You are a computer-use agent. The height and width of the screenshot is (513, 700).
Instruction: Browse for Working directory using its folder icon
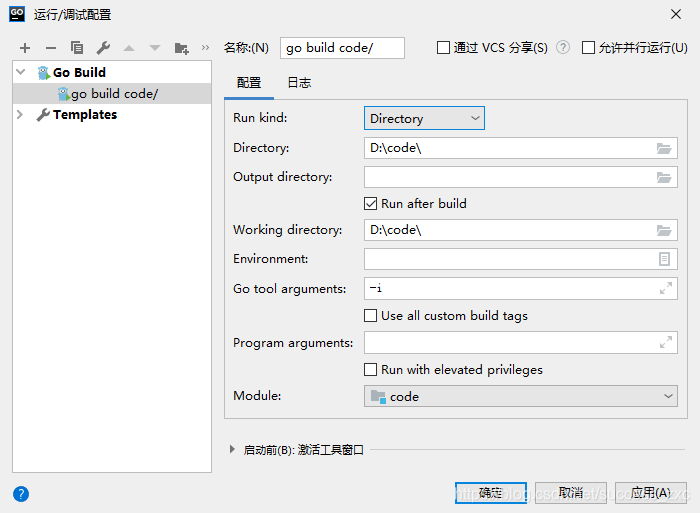(x=664, y=230)
